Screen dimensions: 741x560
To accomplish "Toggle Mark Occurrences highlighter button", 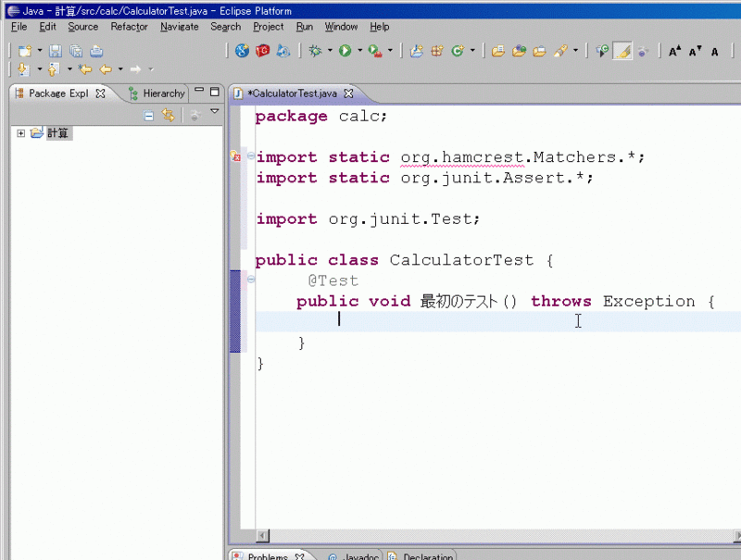I will (622, 51).
